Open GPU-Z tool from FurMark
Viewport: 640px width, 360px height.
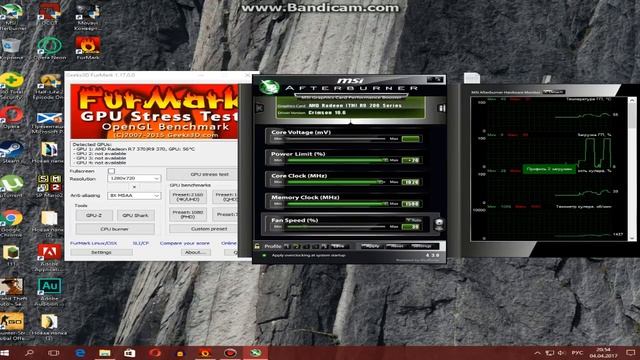[94, 215]
